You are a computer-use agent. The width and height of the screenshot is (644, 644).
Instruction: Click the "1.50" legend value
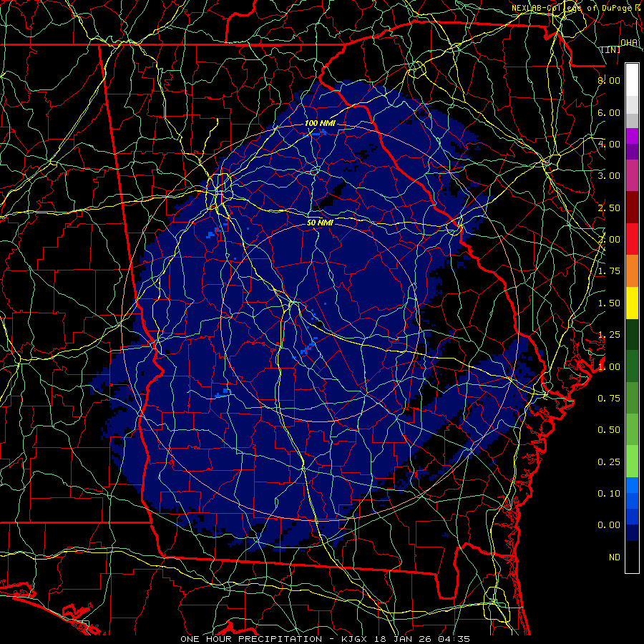[609, 303]
